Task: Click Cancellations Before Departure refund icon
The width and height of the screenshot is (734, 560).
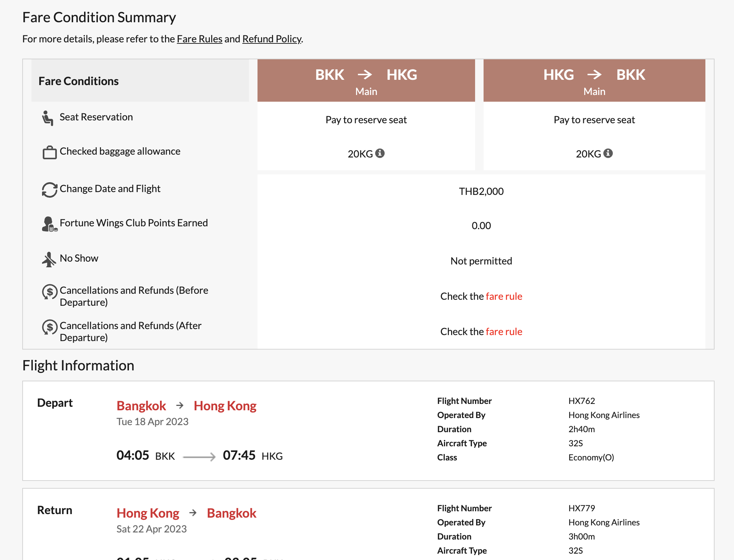Action: coord(49,292)
